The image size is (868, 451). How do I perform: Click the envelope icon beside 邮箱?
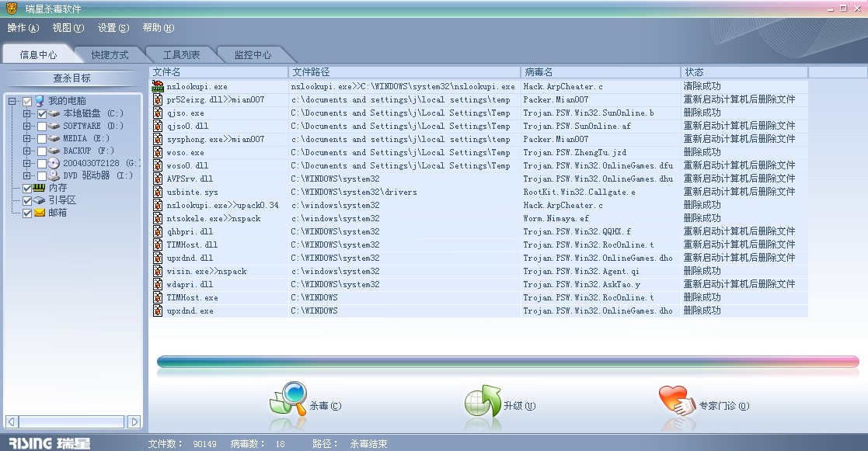point(40,213)
